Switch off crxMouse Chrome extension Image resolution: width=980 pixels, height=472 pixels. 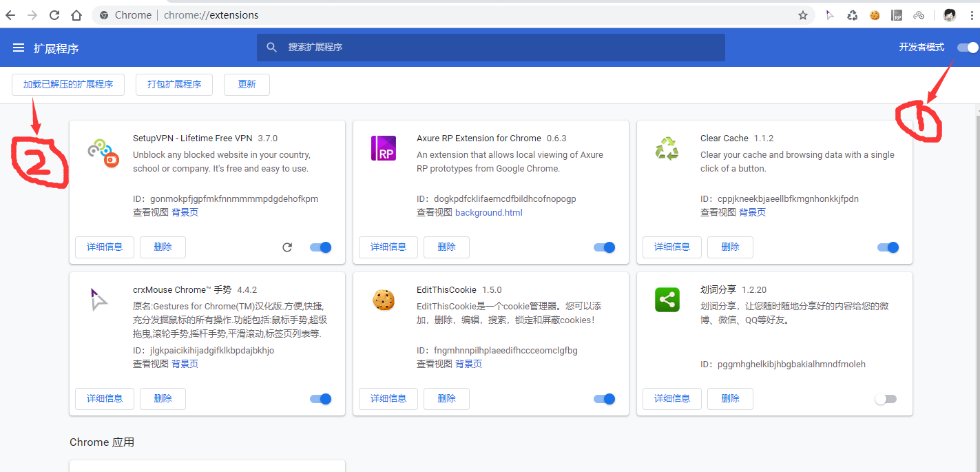pyautogui.click(x=321, y=399)
